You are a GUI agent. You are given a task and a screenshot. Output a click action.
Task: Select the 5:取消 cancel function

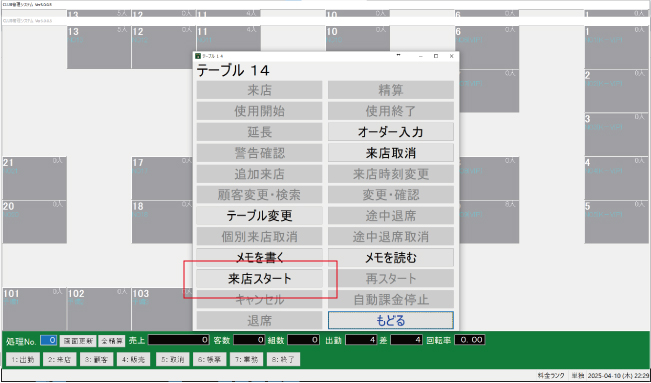click(x=172, y=360)
